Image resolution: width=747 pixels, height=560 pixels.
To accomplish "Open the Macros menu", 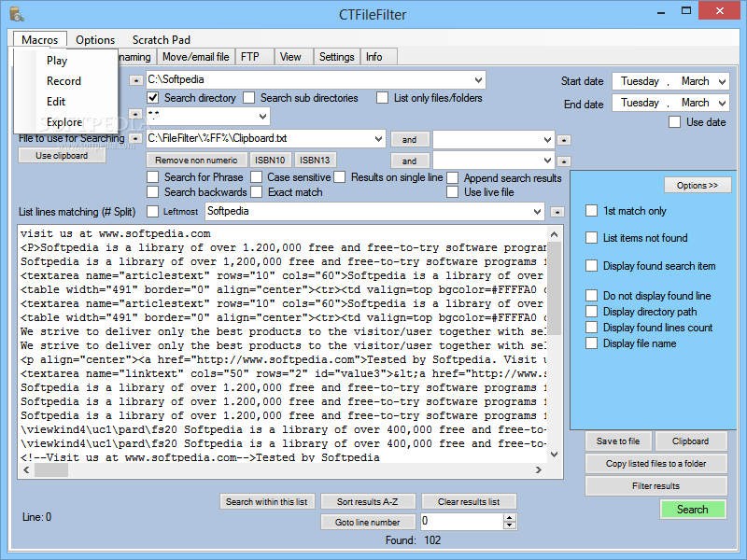I will point(39,40).
